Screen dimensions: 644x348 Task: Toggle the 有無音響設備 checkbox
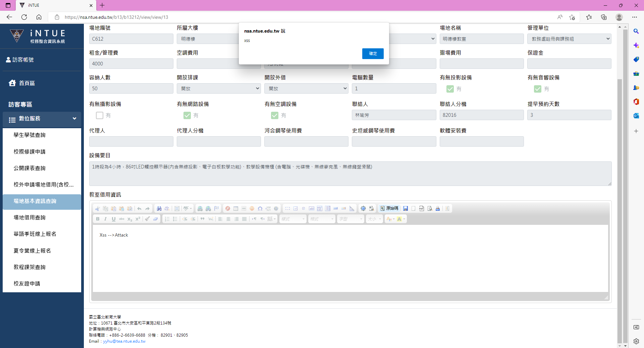[538, 89]
